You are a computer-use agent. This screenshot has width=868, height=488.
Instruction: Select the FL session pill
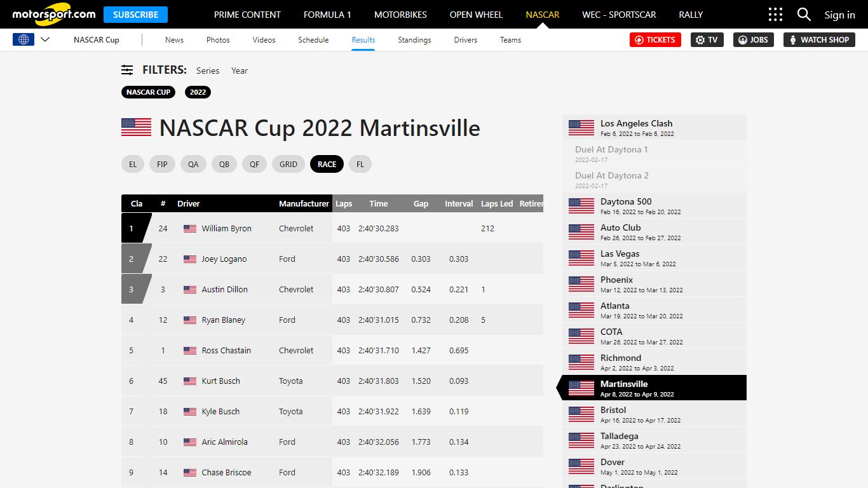(360, 164)
